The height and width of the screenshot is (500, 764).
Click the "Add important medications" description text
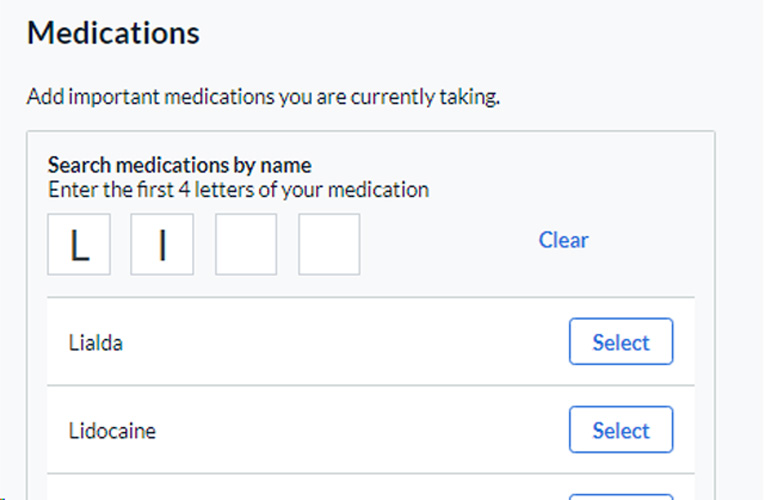(x=263, y=98)
